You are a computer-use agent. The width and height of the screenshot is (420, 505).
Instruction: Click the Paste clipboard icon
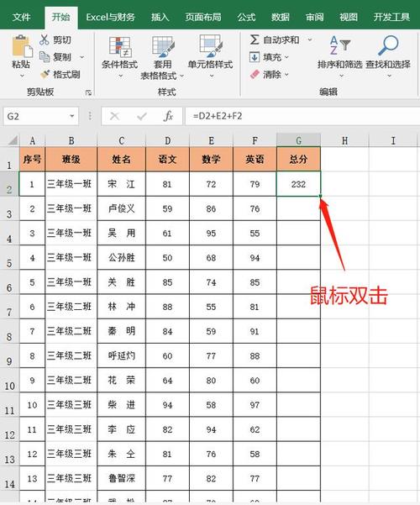(x=22, y=47)
